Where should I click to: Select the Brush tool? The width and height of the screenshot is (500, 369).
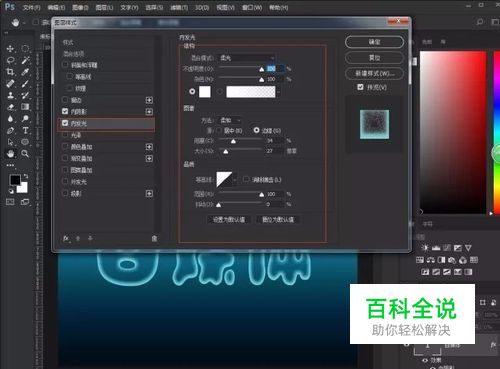25,84
